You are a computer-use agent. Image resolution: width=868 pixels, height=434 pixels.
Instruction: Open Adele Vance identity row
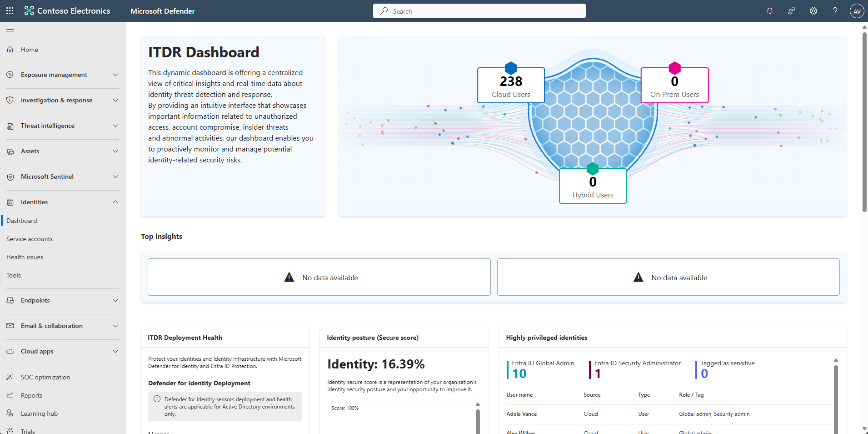pyautogui.click(x=669, y=414)
